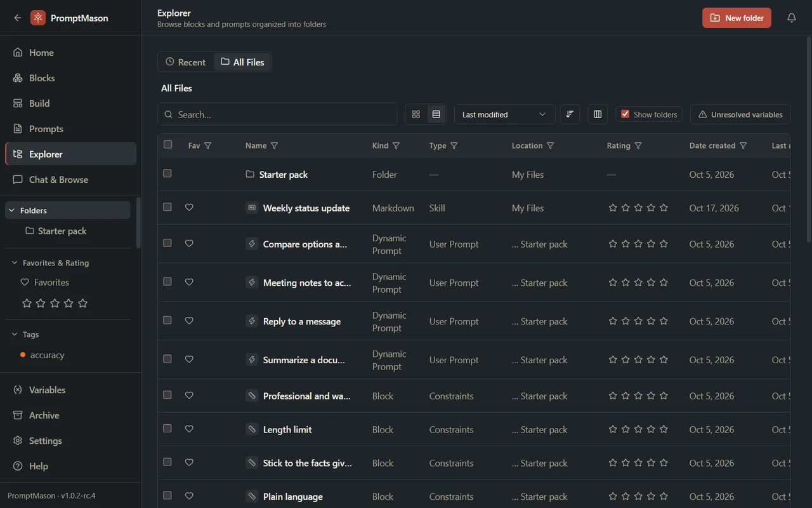This screenshot has width=812, height=508.
Task: Filter the Location column
Action: (x=550, y=145)
